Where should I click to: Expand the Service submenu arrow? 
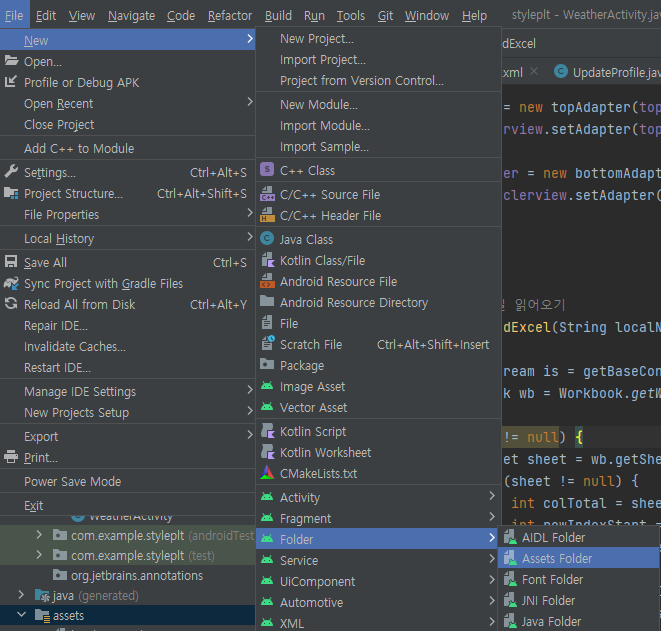point(492,559)
